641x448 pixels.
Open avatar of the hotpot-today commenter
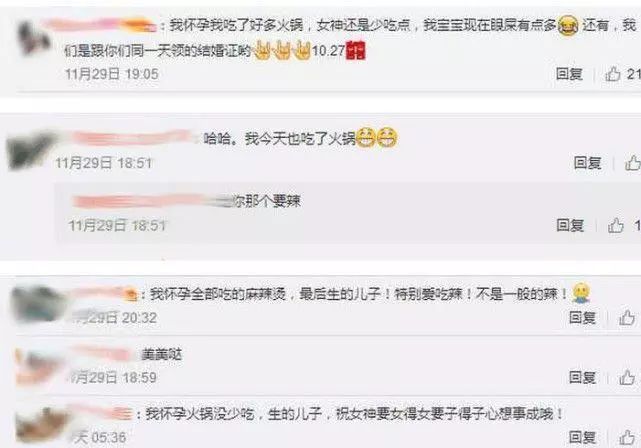pos(29,150)
